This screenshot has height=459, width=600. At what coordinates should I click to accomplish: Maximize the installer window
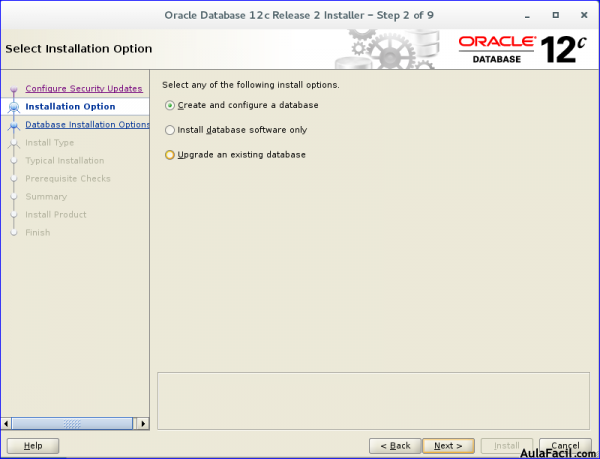pyautogui.click(x=556, y=15)
